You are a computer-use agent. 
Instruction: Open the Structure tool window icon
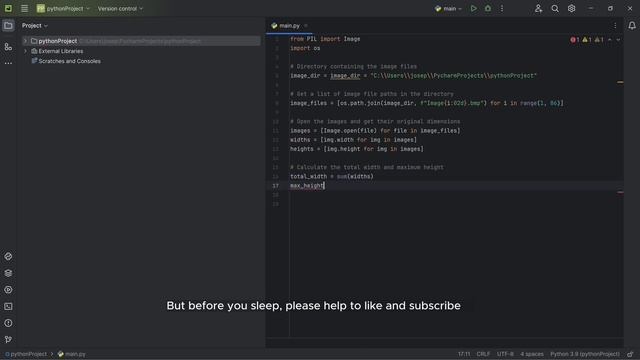point(8,47)
